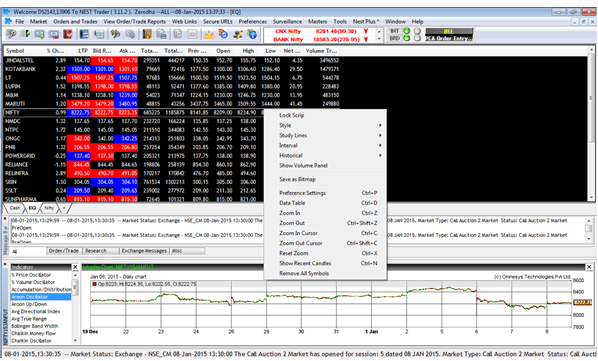Screen dimensions: 598x361
Task: Open the Orders and Trades menu
Action: tap(75, 21)
